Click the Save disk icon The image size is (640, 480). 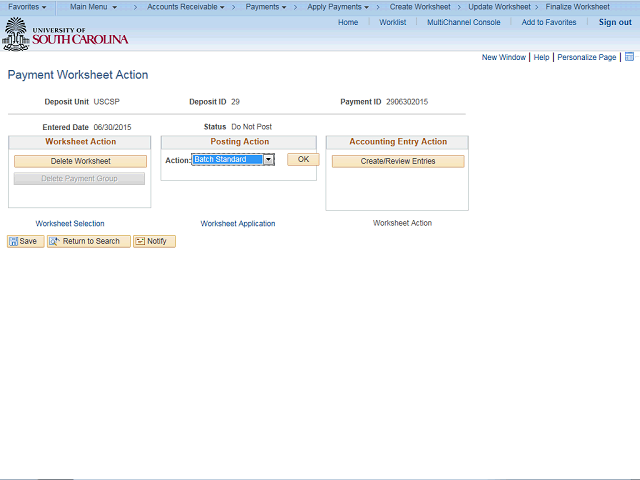(x=13, y=241)
